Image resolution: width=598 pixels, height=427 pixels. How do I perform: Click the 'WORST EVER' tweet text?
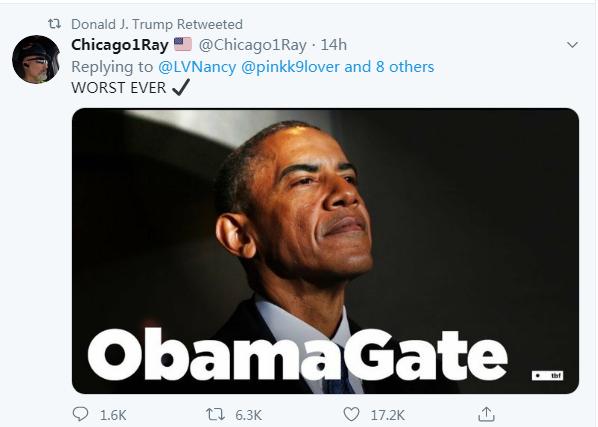pos(119,88)
